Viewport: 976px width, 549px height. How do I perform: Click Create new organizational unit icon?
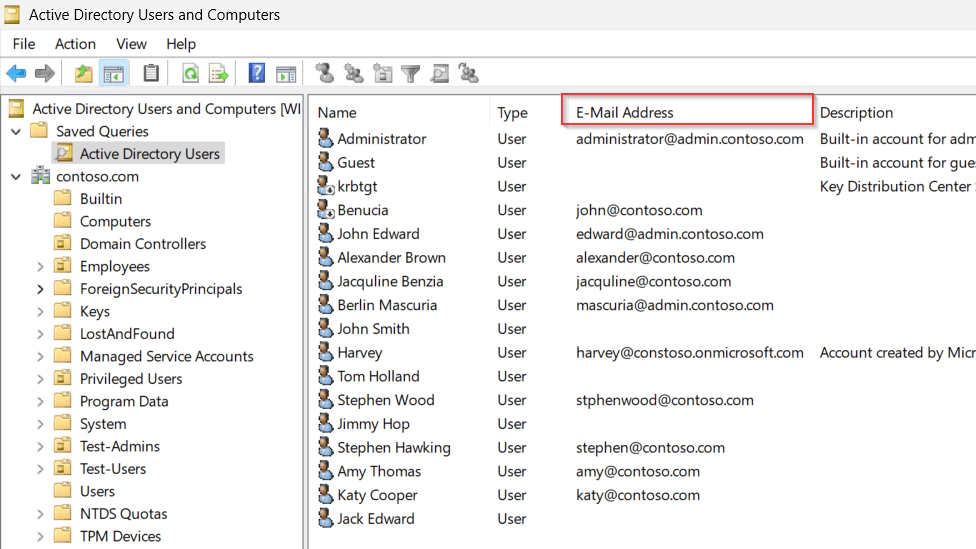pos(382,73)
